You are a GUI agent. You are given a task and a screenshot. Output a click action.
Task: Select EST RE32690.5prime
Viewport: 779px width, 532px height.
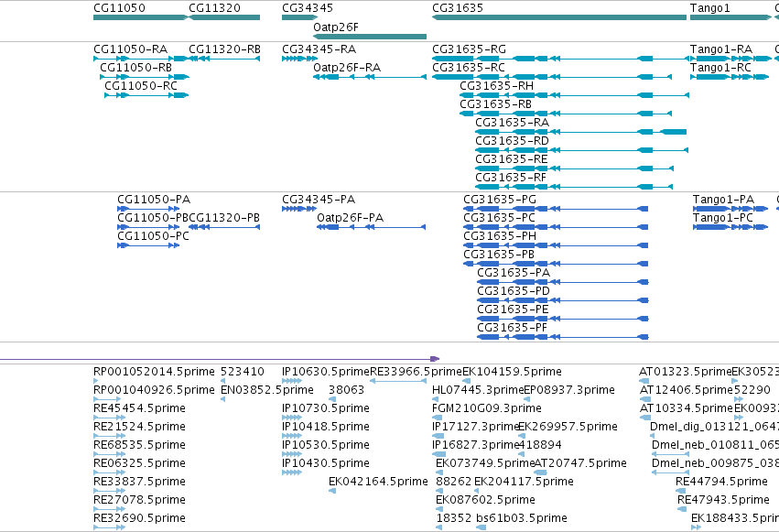click(109, 527)
